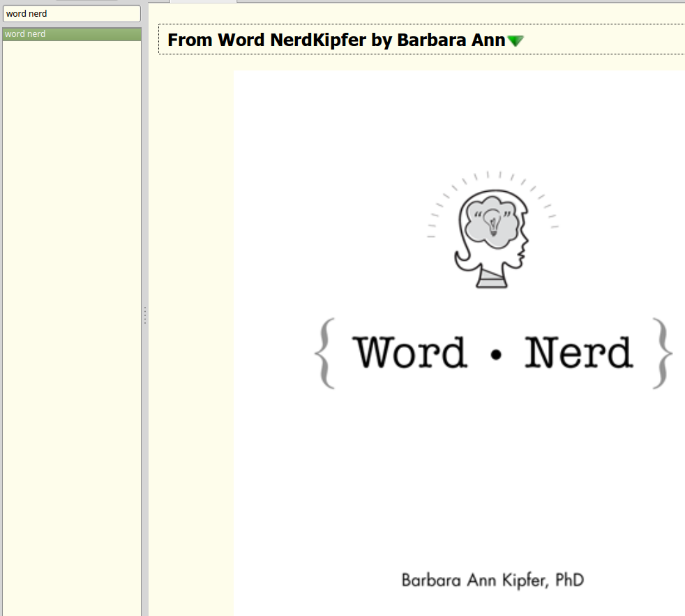Click the search field containing 'word nerd'
The height and width of the screenshot is (616, 685).
click(x=72, y=13)
